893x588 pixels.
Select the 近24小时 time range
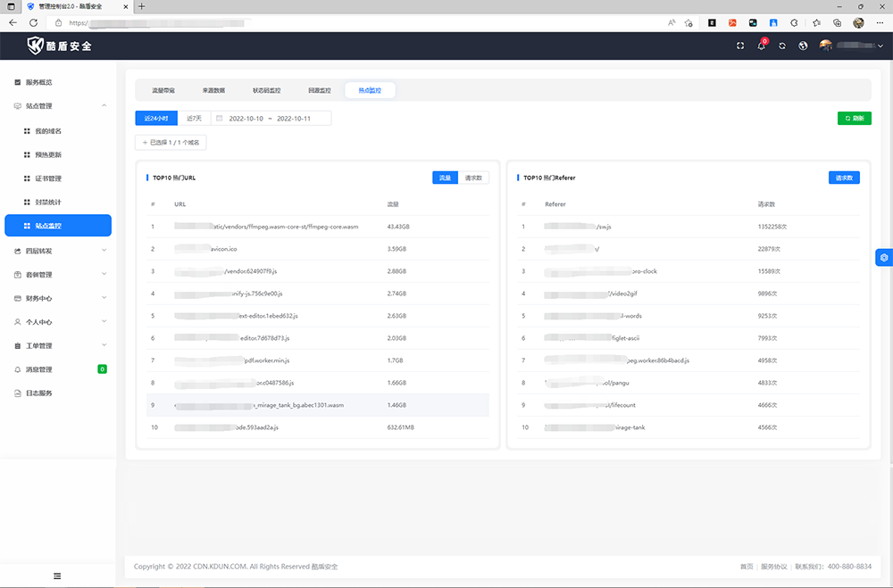click(156, 119)
